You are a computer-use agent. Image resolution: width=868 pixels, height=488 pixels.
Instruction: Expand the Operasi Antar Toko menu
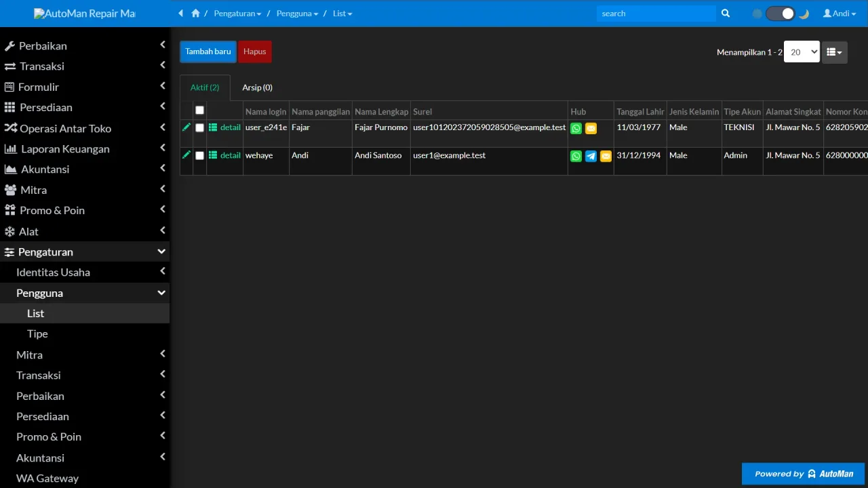click(x=85, y=128)
